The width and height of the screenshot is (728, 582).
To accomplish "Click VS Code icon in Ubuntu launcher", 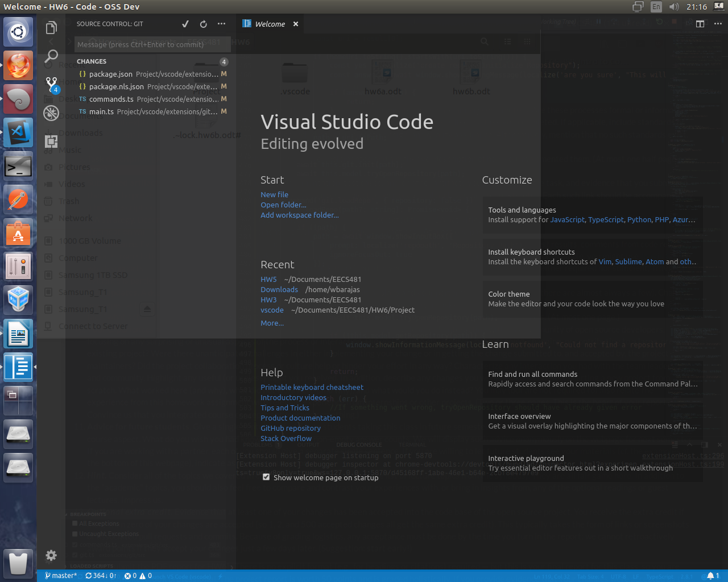I will pyautogui.click(x=18, y=132).
